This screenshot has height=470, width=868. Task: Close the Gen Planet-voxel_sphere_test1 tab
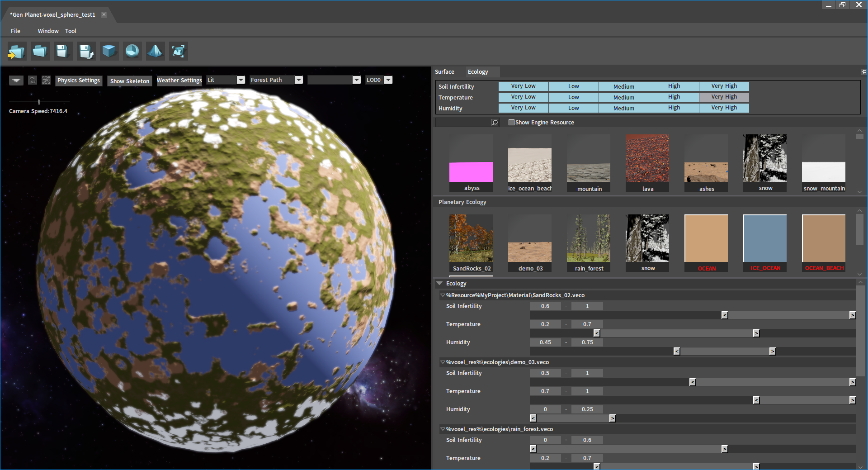tap(104, 14)
